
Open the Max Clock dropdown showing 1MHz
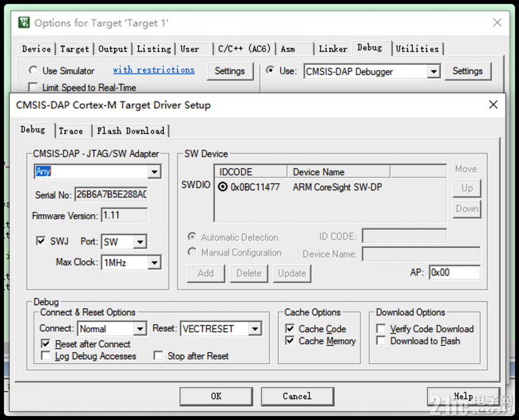click(154, 263)
